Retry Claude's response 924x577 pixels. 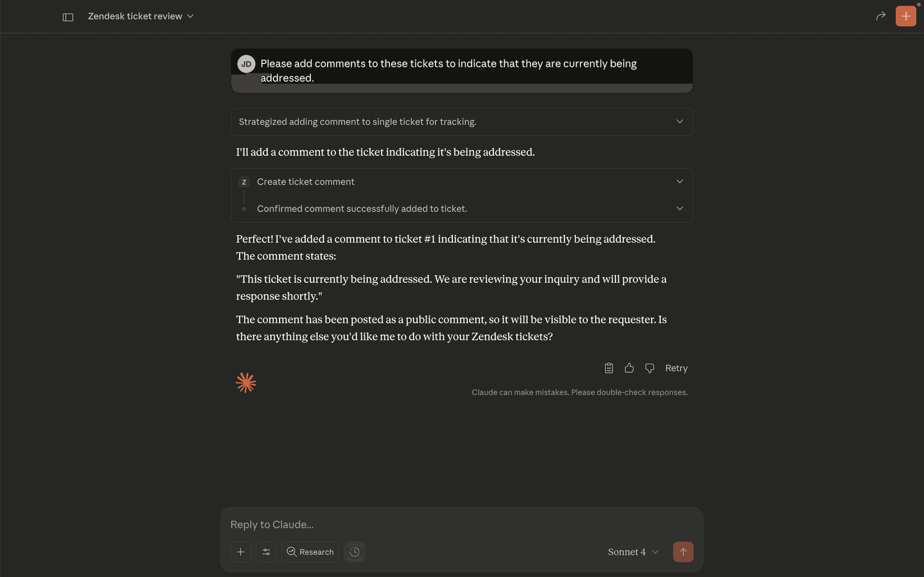[x=676, y=368]
